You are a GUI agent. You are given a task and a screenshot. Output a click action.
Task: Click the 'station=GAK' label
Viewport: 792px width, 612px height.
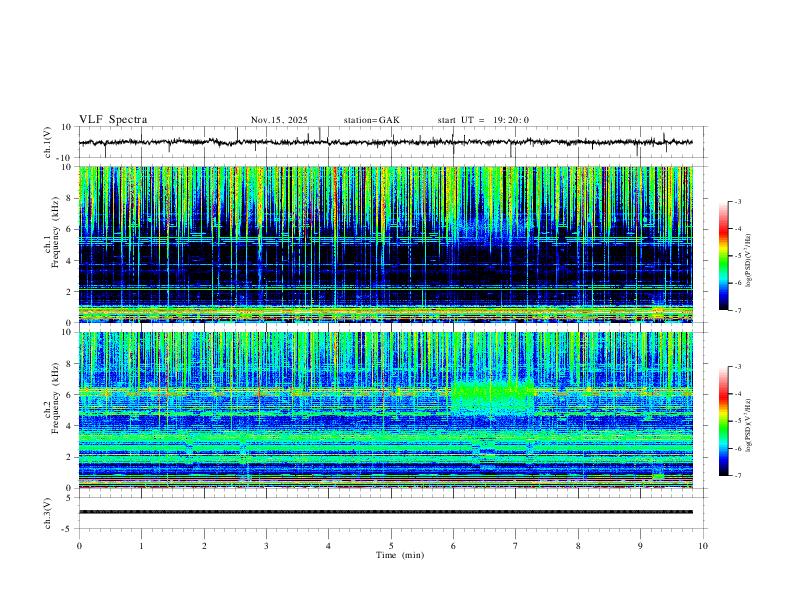click(371, 120)
